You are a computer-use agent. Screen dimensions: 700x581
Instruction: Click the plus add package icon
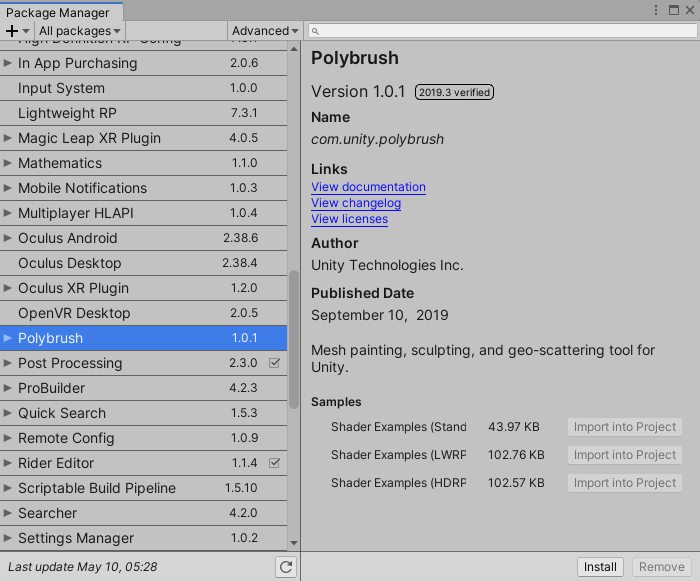tap(12, 31)
